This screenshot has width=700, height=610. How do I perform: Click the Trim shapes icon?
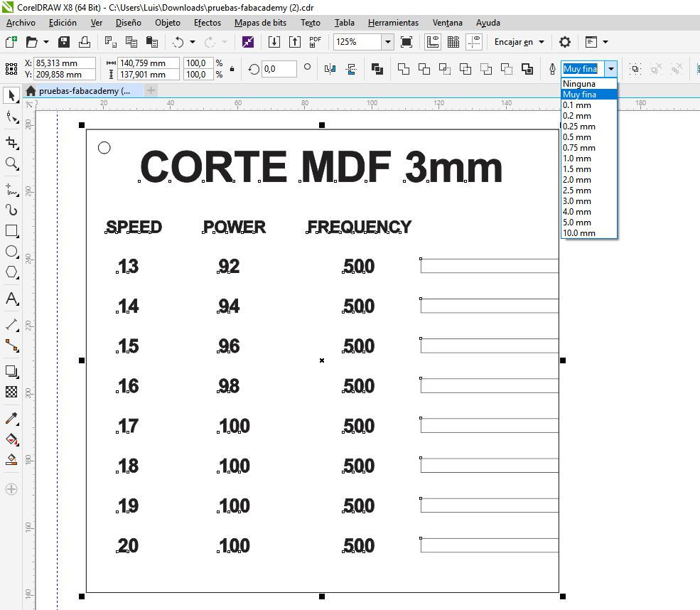[x=424, y=69]
